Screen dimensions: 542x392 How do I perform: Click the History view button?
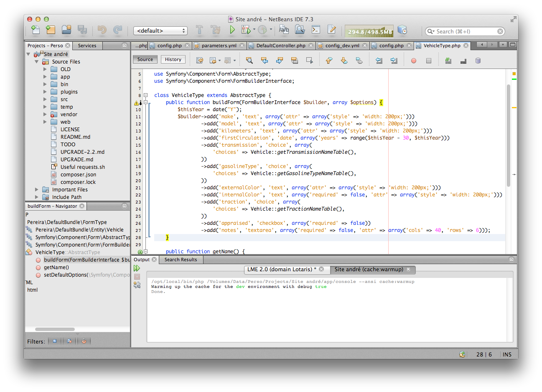(x=173, y=59)
